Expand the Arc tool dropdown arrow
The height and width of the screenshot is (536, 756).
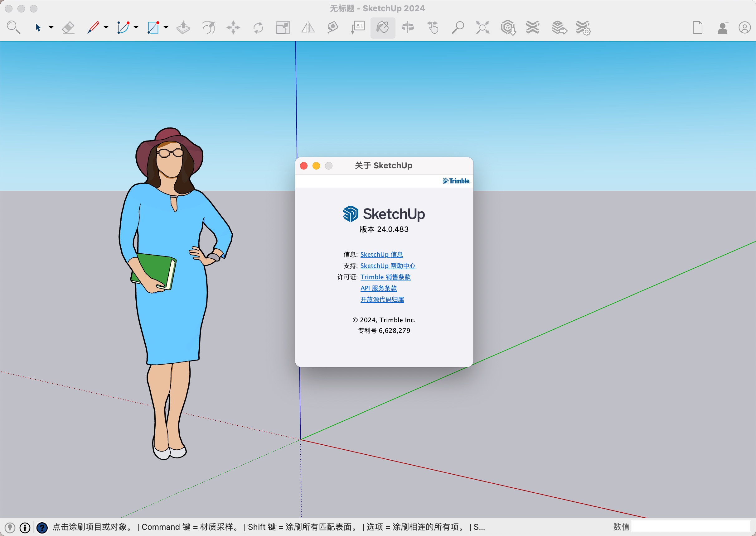click(x=136, y=27)
